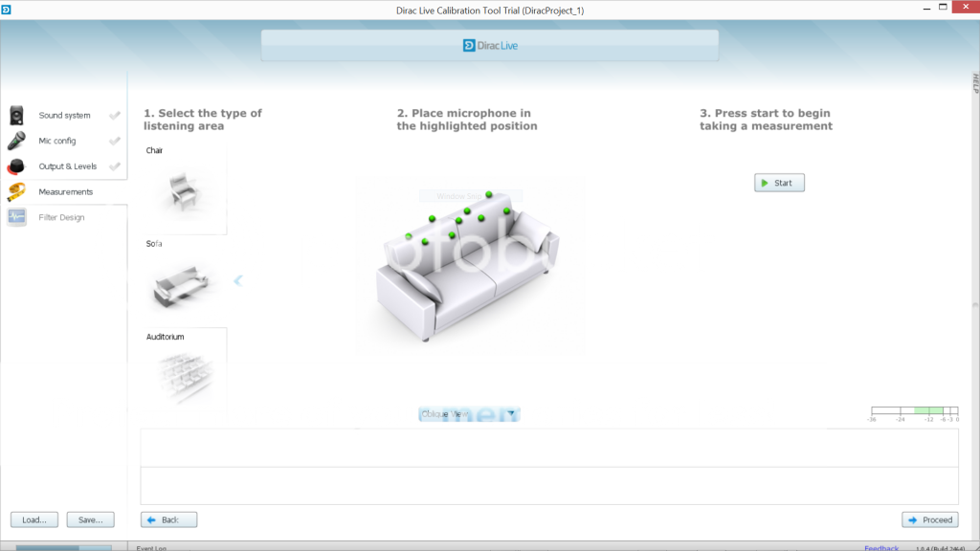Viewport: 980px width, 551px height.
Task: Click the Load... button
Action: click(34, 519)
